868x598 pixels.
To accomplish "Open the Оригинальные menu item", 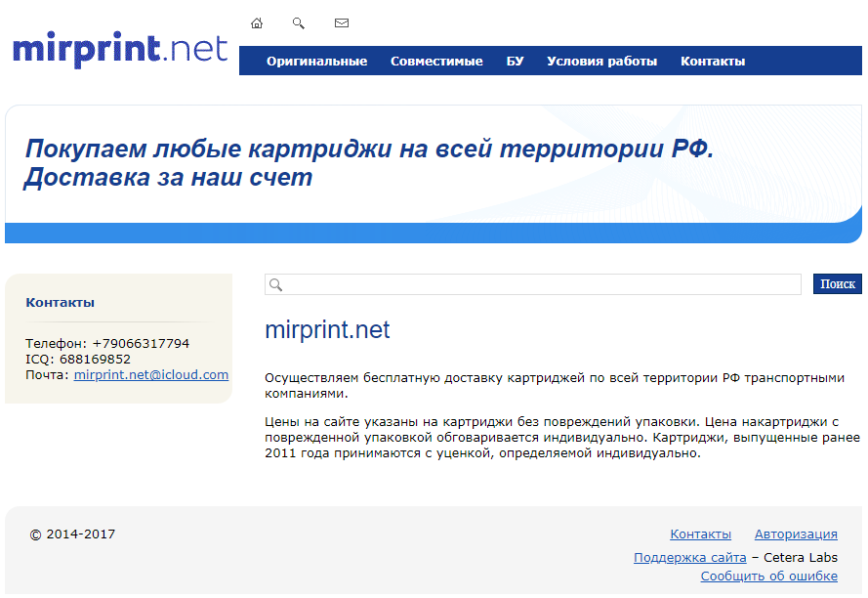I will (x=316, y=61).
